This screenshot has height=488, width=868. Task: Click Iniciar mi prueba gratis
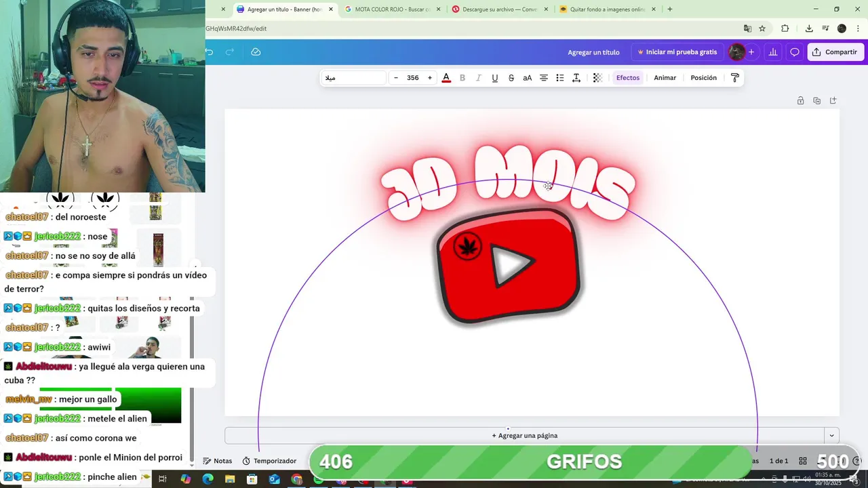point(677,52)
